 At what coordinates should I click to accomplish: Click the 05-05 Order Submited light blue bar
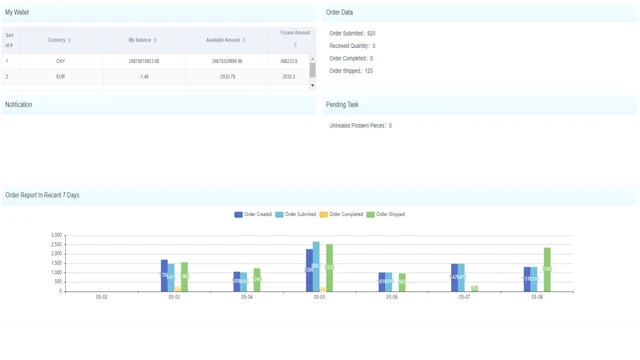[x=316, y=267]
